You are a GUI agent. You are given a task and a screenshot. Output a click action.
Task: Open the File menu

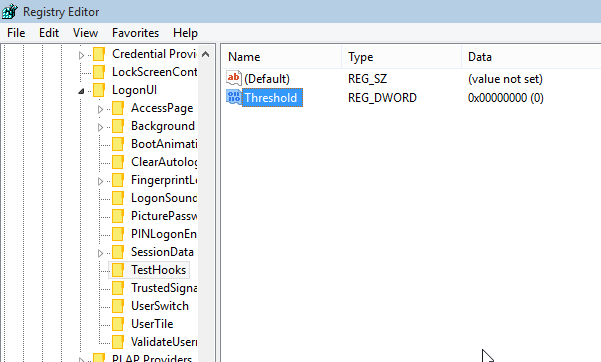16,33
